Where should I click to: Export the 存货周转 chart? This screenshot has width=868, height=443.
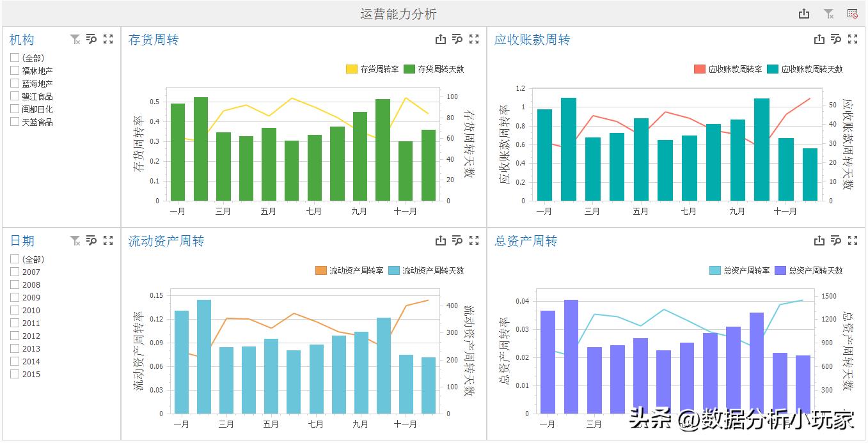pos(440,39)
